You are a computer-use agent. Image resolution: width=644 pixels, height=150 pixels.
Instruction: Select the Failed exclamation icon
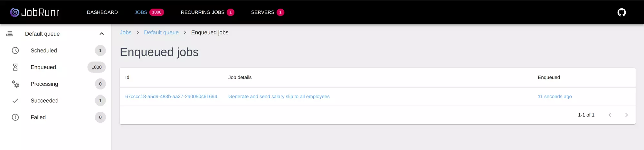(15, 117)
